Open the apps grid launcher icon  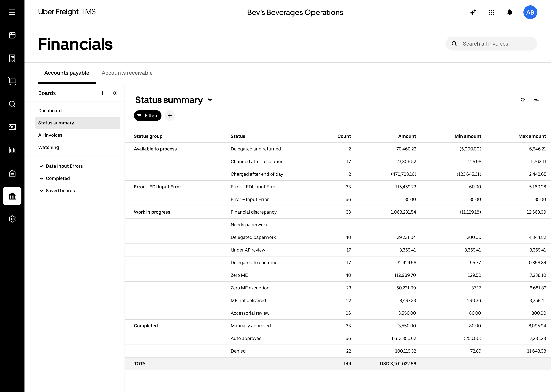tap(491, 12)
